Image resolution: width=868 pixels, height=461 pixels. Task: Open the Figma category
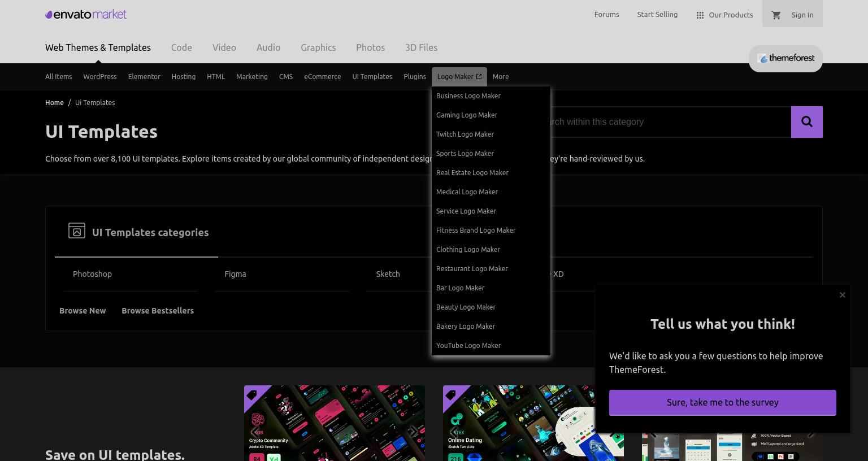click(282, 274)
